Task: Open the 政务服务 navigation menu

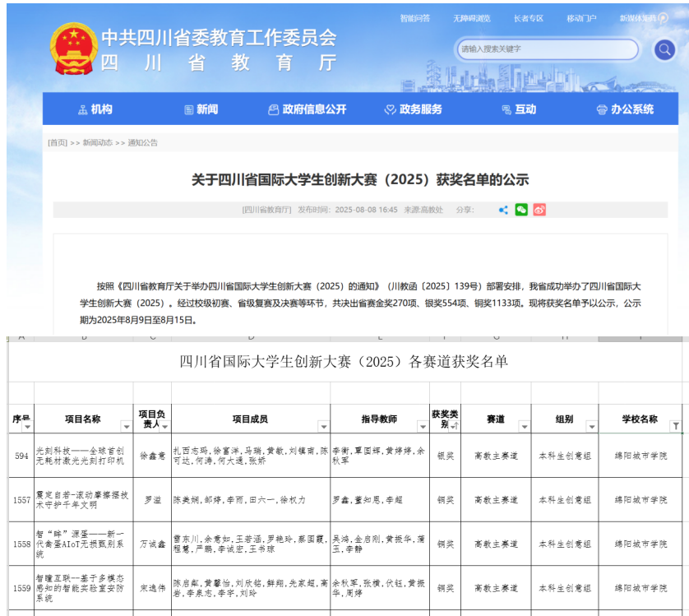Action: tap(413, 109)
